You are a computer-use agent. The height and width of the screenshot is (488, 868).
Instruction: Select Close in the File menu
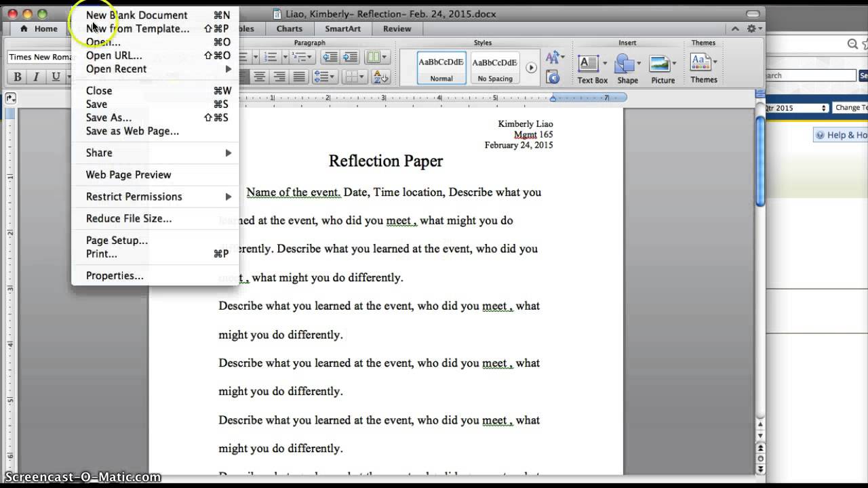pos(155,91)
